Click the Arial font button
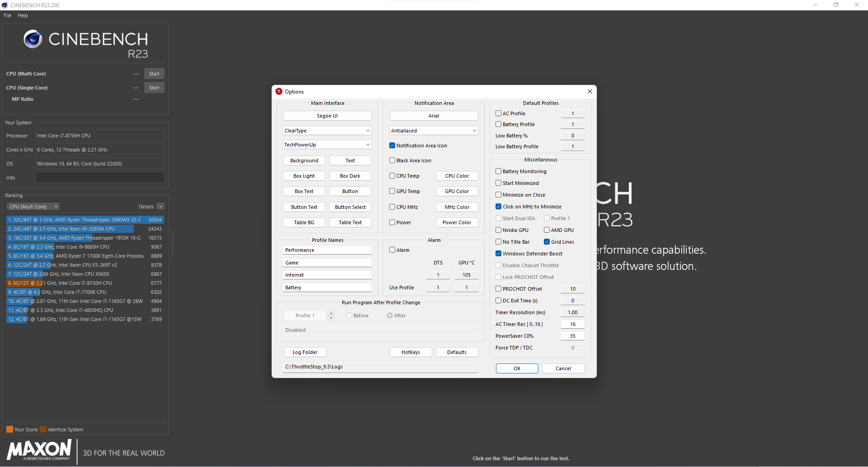The width and height of the screenshot is (868, 467). tap(434, 116)
